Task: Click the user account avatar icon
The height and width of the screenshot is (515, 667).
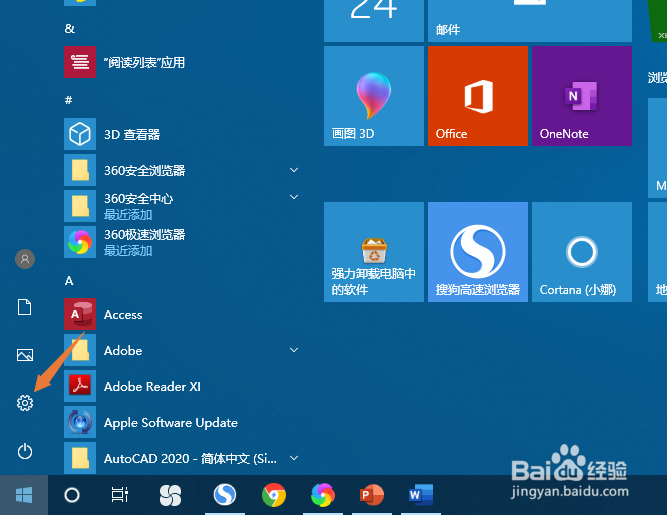Action: (x=25, y=259)
